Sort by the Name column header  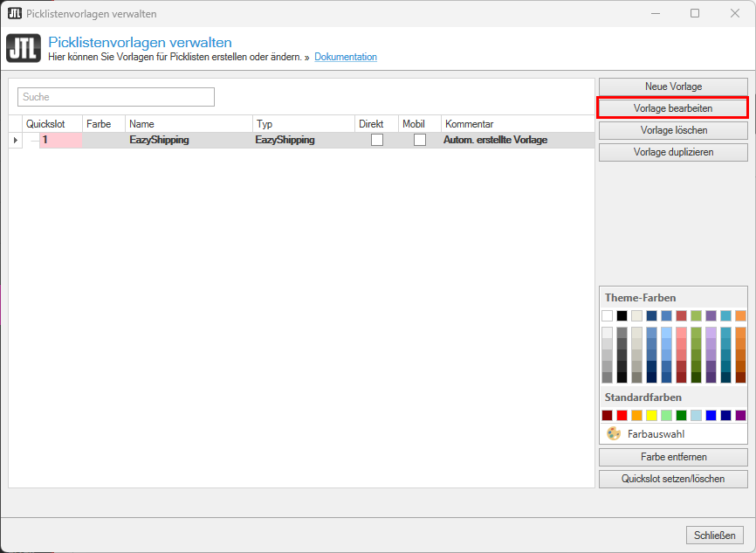[189, 124]
